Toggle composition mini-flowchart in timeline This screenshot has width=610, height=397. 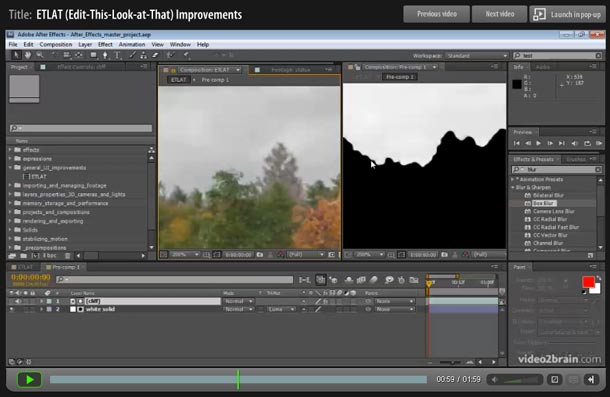(304, 279)
